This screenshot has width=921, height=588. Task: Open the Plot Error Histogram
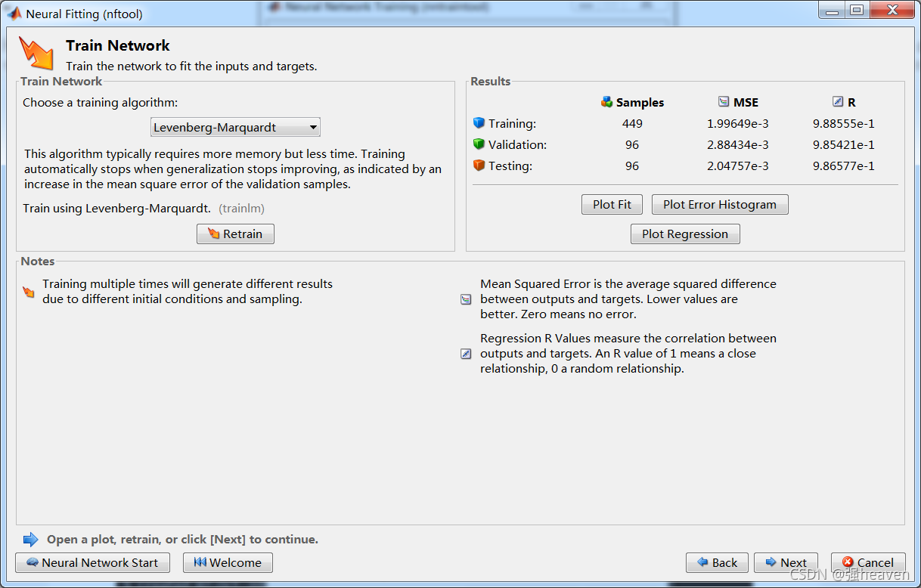coord(720,204)
